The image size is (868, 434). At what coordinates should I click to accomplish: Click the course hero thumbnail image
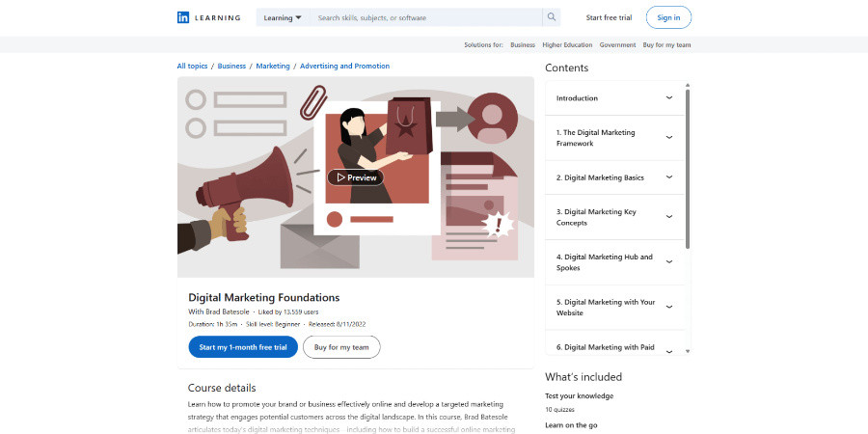[x=355, y=177]
